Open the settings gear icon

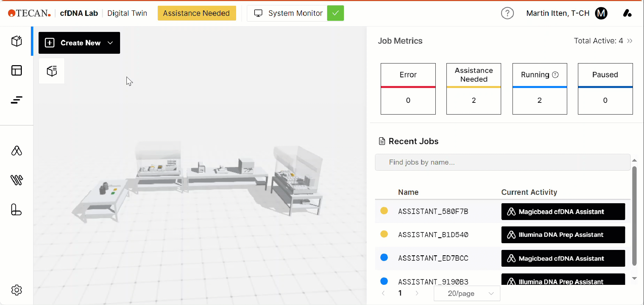point(16,290)
